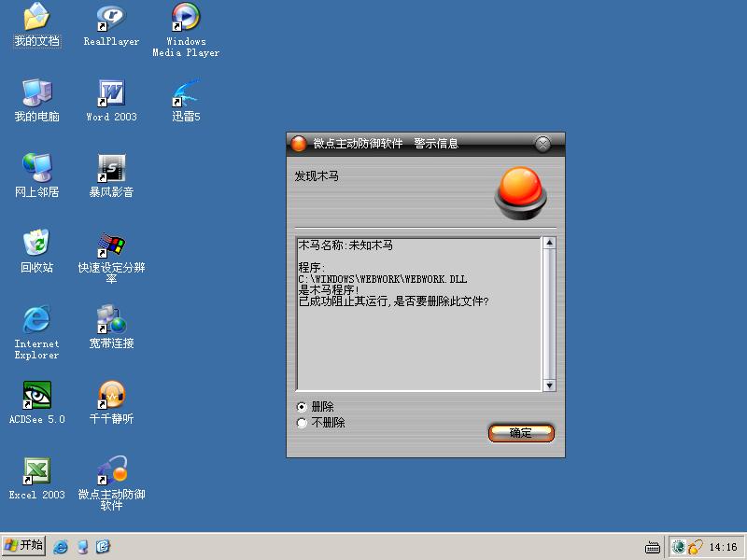Click the red alarm light in the alert dialog
Screen dimensions: 747x560
(520, 193)
